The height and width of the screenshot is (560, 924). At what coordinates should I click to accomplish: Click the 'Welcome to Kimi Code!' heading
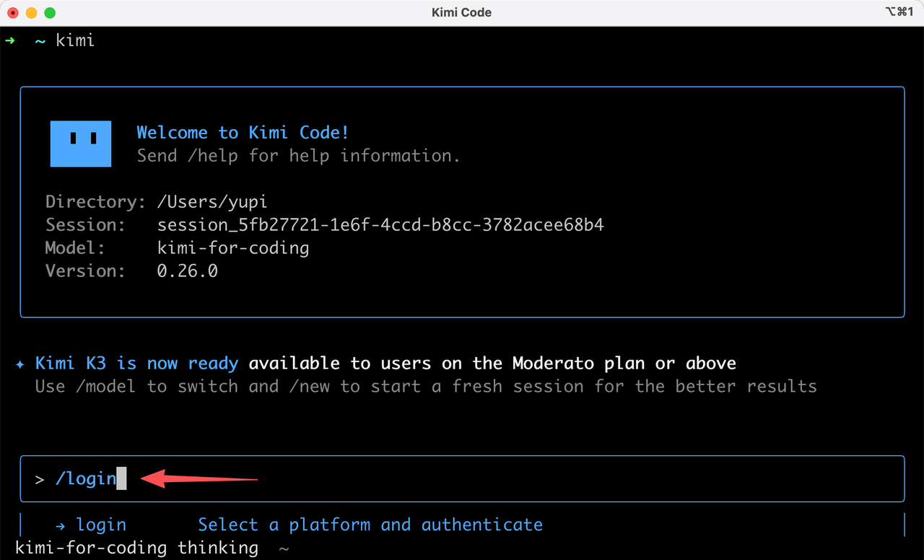(x=243, y=132)
